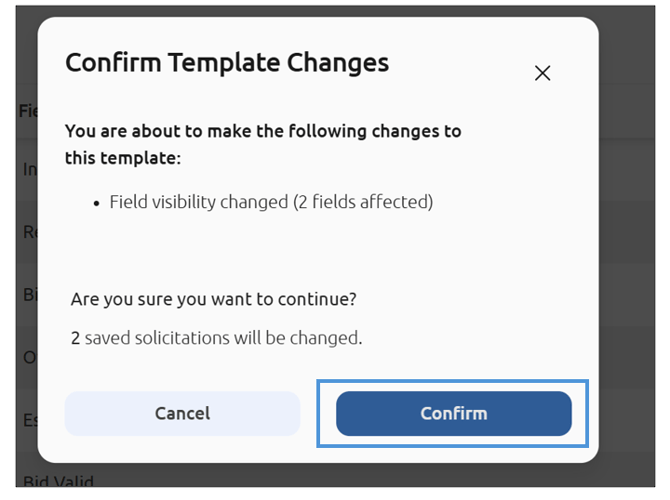Viewport: 670px width, 500px height.
Task: Click the bold "2" solicitations count
Action: pyautogui.click(x=76, y=338)
